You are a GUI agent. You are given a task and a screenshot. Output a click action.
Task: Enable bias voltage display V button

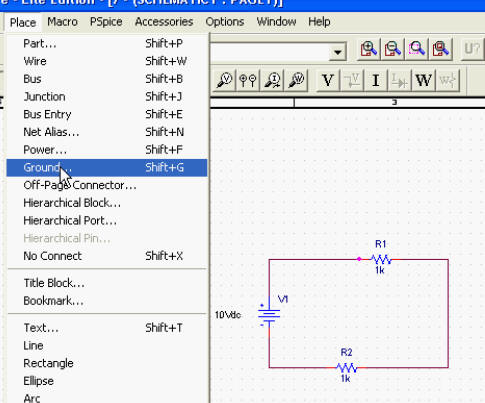[328, 80]
